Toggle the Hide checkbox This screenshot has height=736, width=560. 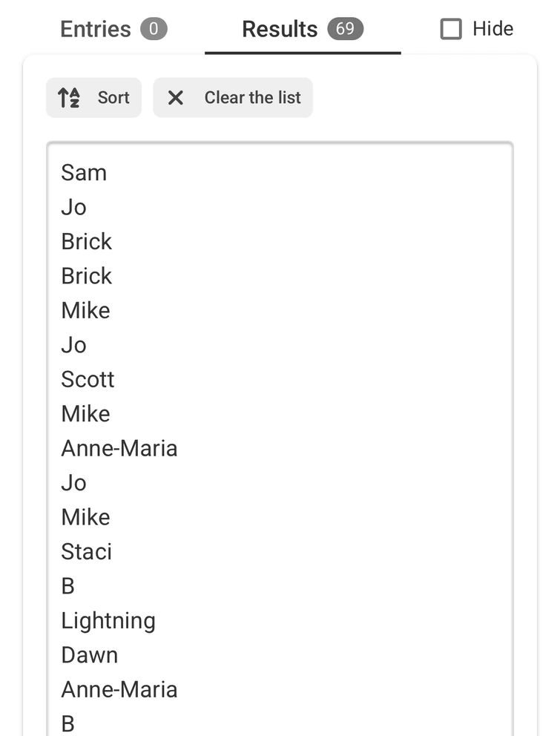(x=451, y=30)
